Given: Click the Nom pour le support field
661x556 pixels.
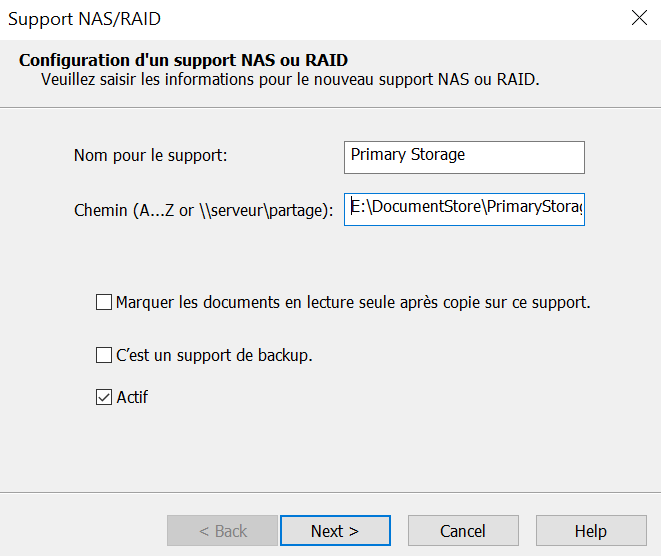Looking at the screenshot, I should [x=463, y=156].
